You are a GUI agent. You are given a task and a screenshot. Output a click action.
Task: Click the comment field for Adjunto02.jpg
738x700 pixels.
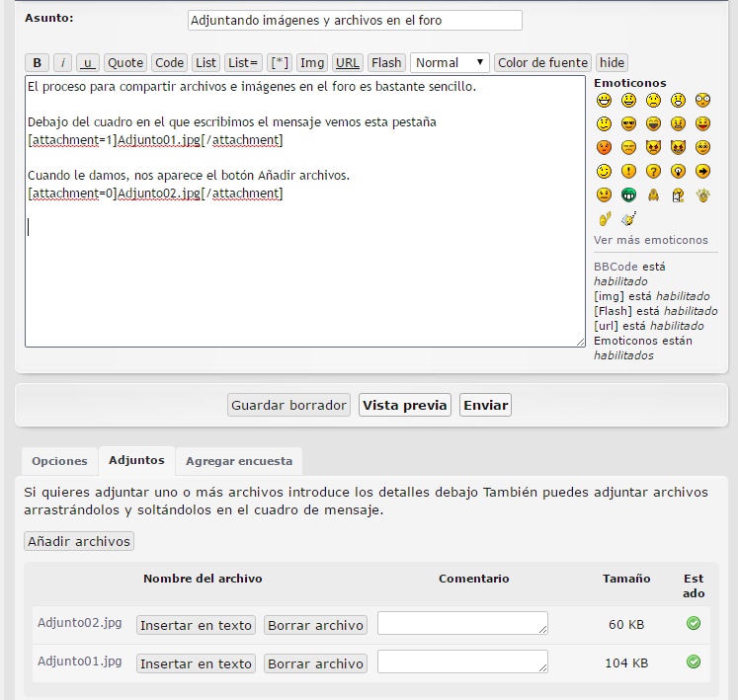[x=462, y=623]
